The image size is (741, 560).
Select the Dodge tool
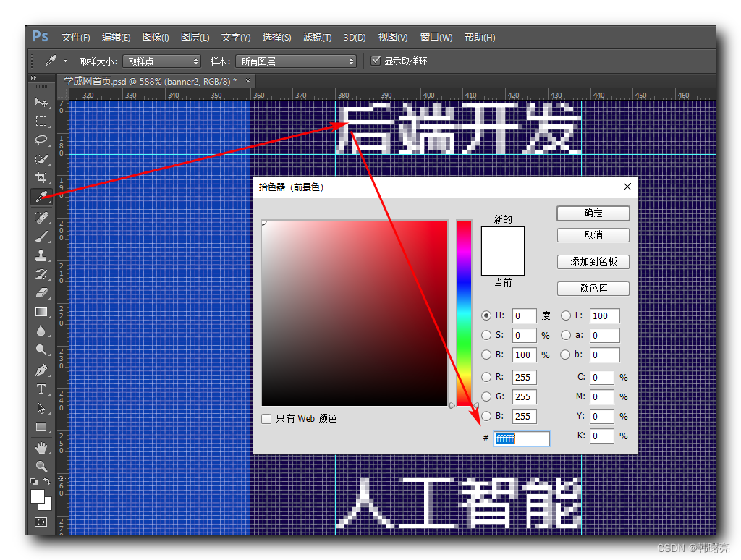41,349
